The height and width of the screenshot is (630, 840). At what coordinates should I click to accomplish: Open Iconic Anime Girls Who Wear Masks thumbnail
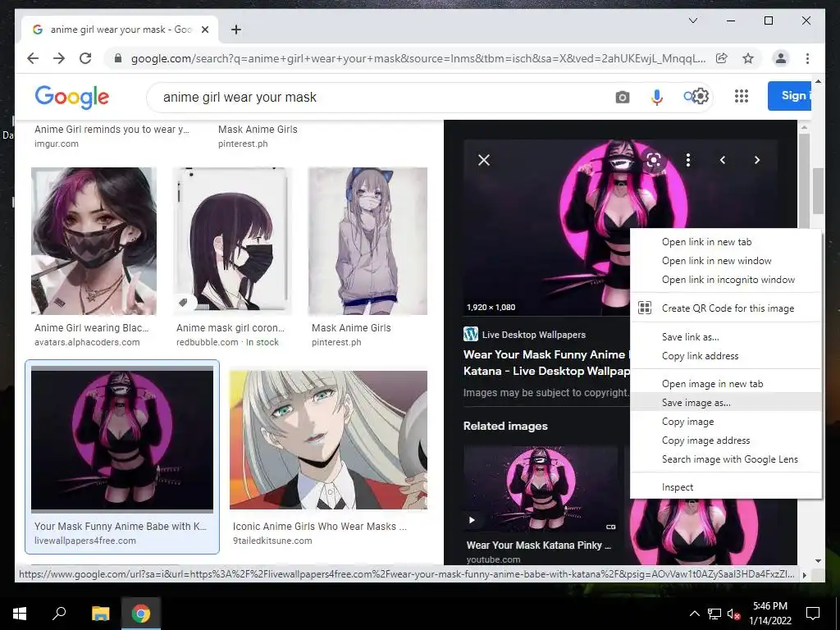tap(328, 440)
